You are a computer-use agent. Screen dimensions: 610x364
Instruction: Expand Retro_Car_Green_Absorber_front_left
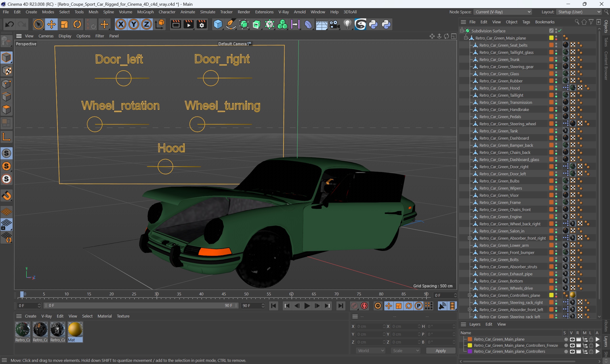tap(470, 309)
